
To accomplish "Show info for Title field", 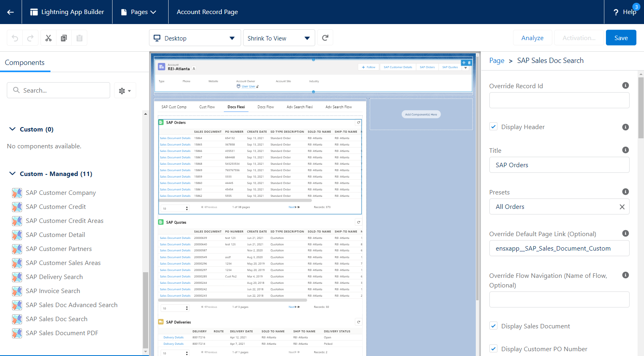I will pyautogui.click(x=625, y=150).
